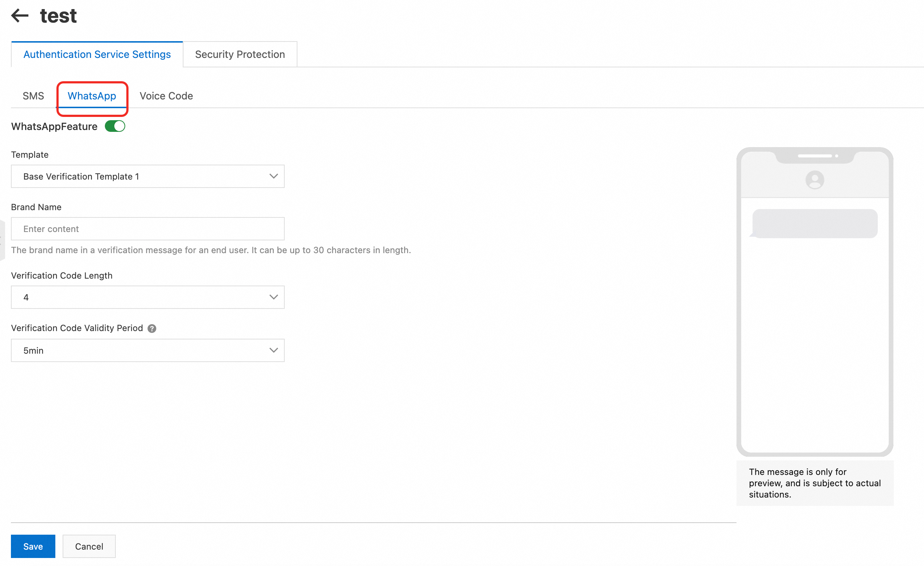Click the message bubble in phone preview
Image resolution: width=924 pixels, height=566 pixels.
click(814, 224)
